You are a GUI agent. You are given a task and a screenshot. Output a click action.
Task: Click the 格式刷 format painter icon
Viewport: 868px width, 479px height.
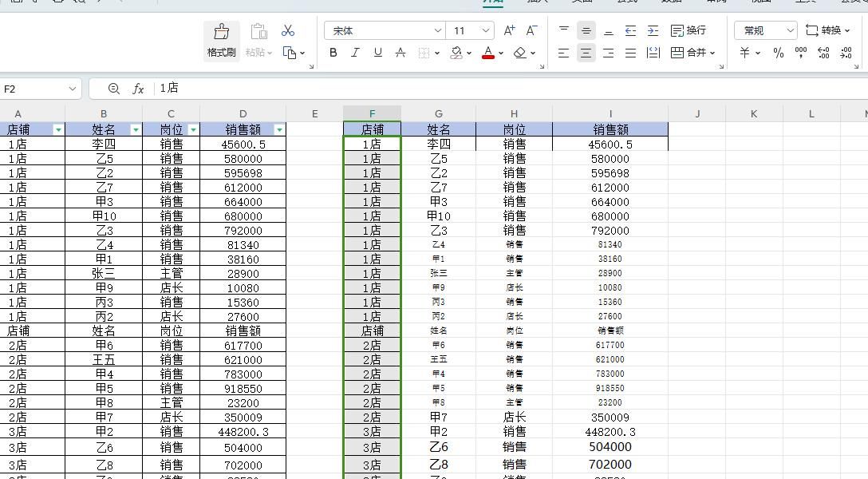point(221,32)
